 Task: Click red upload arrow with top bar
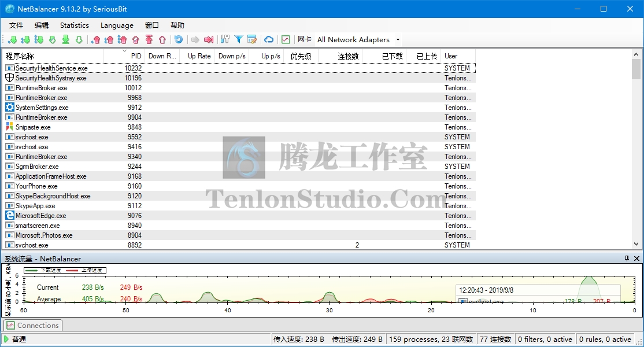(x=149, y=39)
